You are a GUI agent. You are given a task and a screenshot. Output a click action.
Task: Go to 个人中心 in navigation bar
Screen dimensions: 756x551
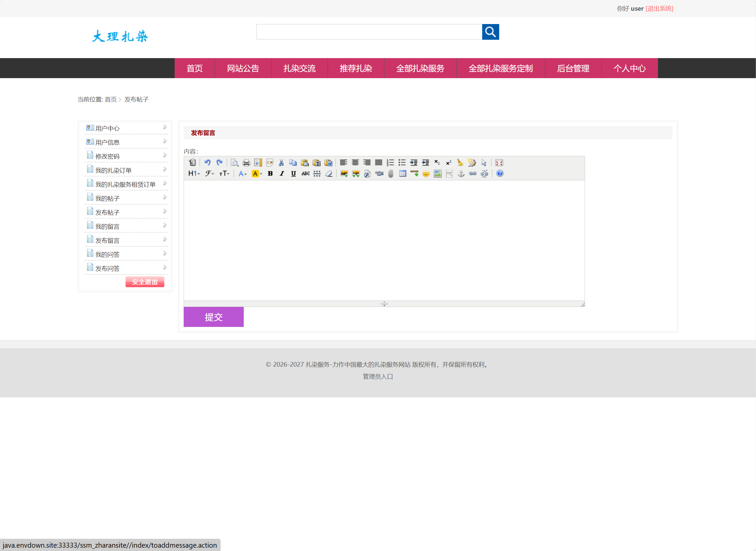pyautogui.click(x=629, y=68)
